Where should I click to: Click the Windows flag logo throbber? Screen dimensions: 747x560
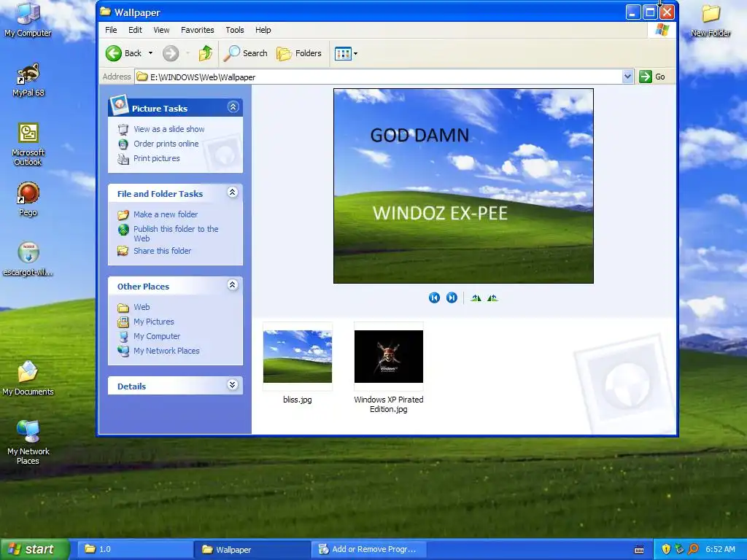tap(662, 29)
